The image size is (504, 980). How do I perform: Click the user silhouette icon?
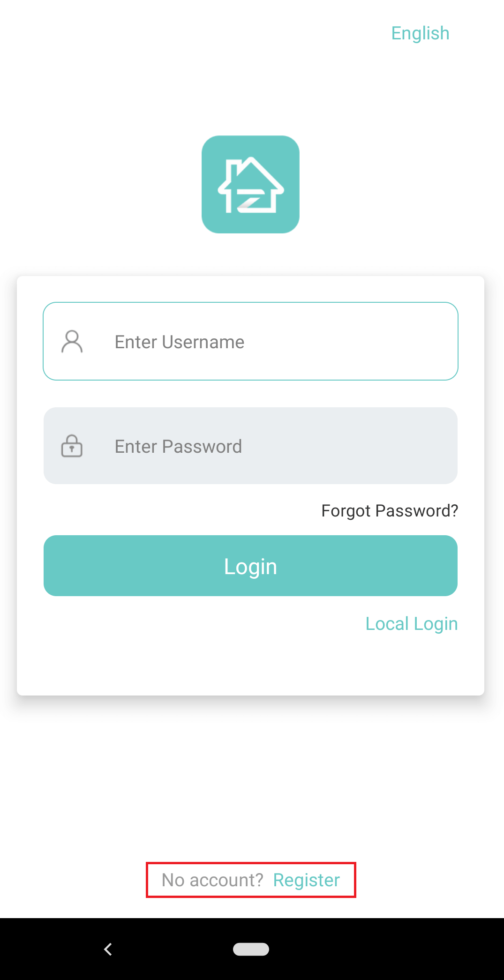coord(72,341)
